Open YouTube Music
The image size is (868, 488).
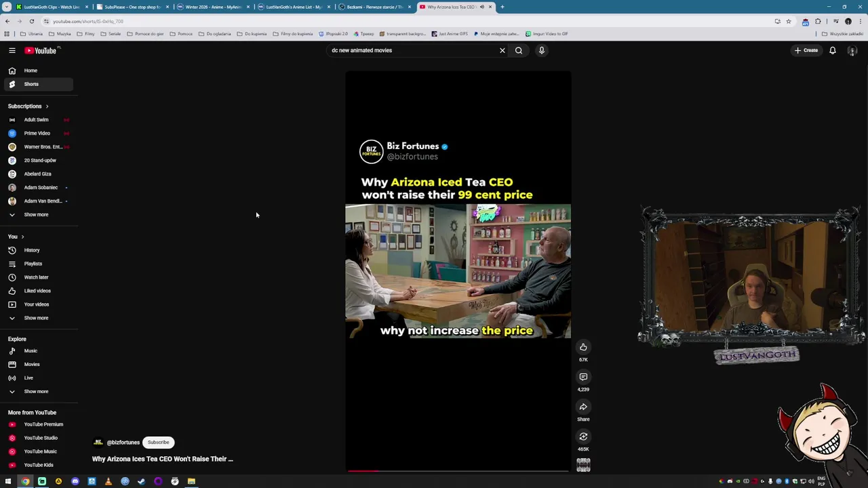pyautogui.click(x=37, y=451)
